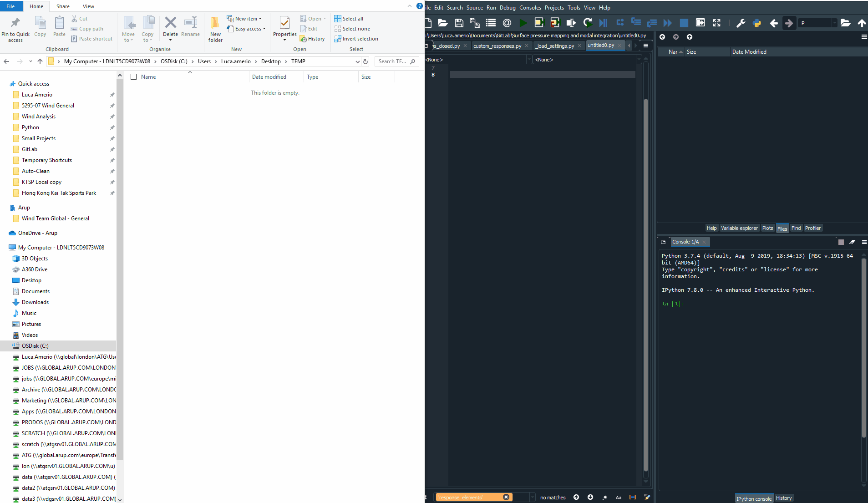Open Files pane options hamburger menu
Screen dimensions: 868x503
pos(864,37)
